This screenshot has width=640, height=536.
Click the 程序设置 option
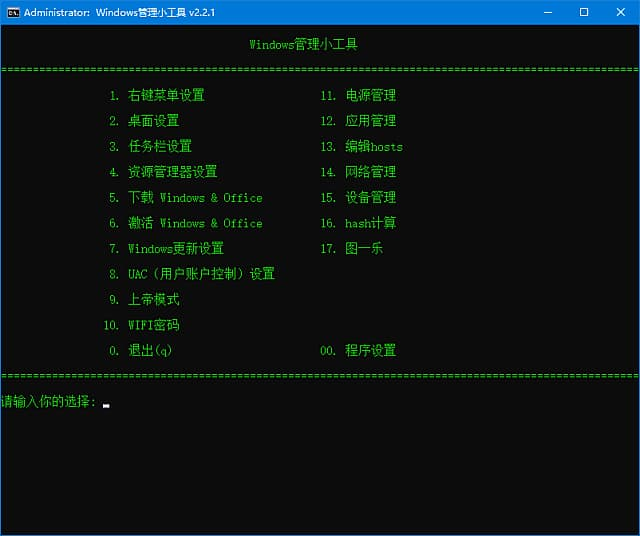pyautogui.click(x=370, y=351)
